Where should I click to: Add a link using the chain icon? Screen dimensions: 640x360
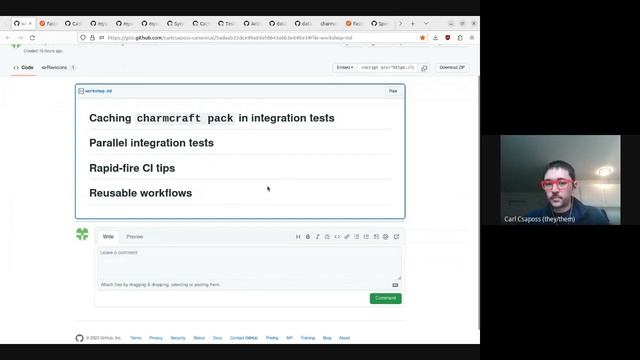pos(347,237)
